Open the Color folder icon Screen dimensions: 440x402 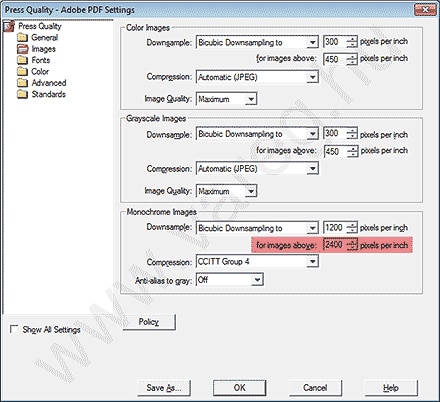(x=22, y=72)
